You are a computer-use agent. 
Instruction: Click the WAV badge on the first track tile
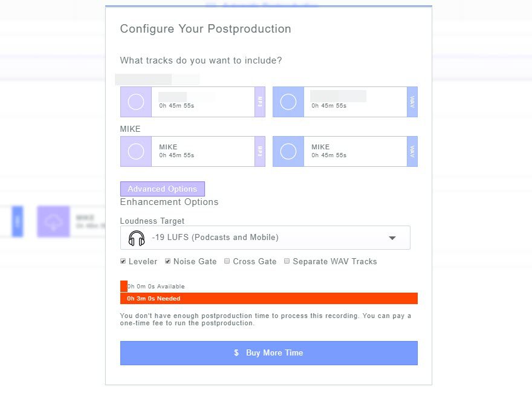coord(414,102)
